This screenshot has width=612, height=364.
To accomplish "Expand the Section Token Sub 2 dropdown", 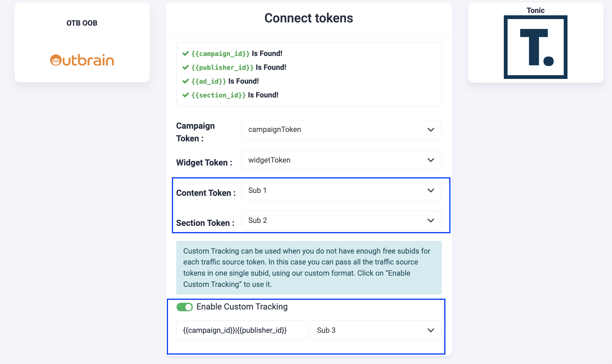I will pyautogui.click(x=341, y=221).
